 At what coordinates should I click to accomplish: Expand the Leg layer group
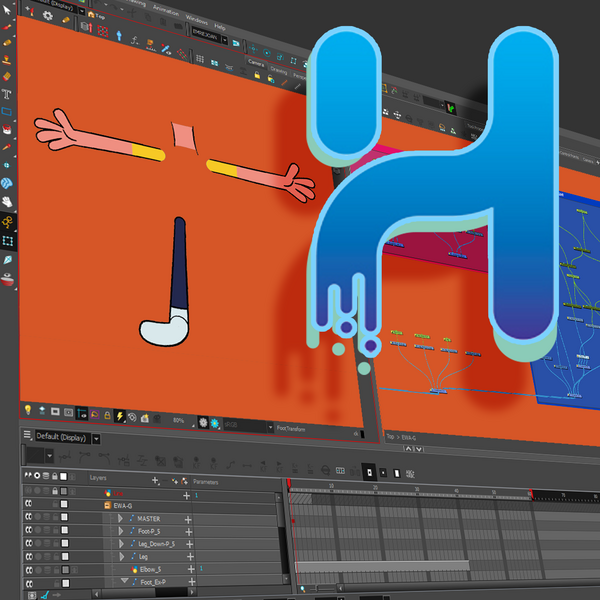121,556
